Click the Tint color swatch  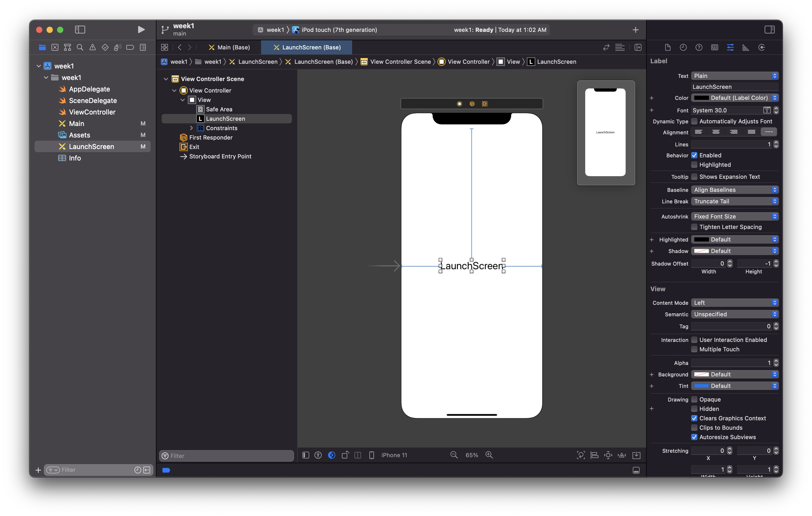701,386
